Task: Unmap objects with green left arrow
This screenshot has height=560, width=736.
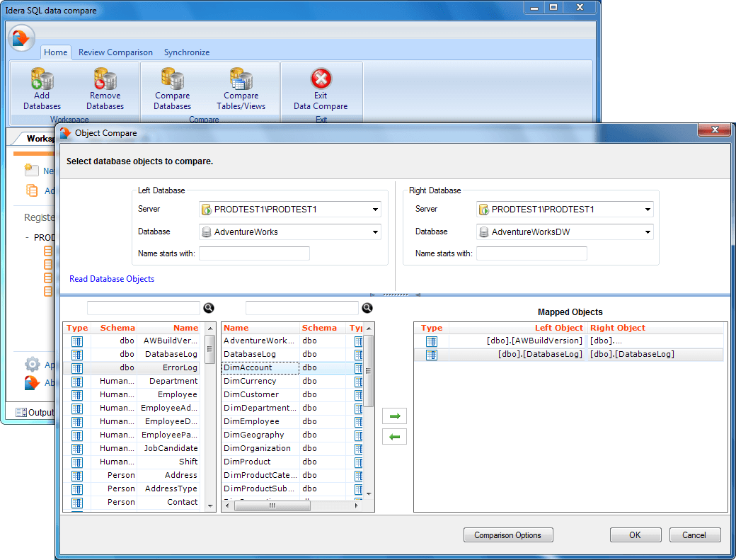Action: click(394, 437)
